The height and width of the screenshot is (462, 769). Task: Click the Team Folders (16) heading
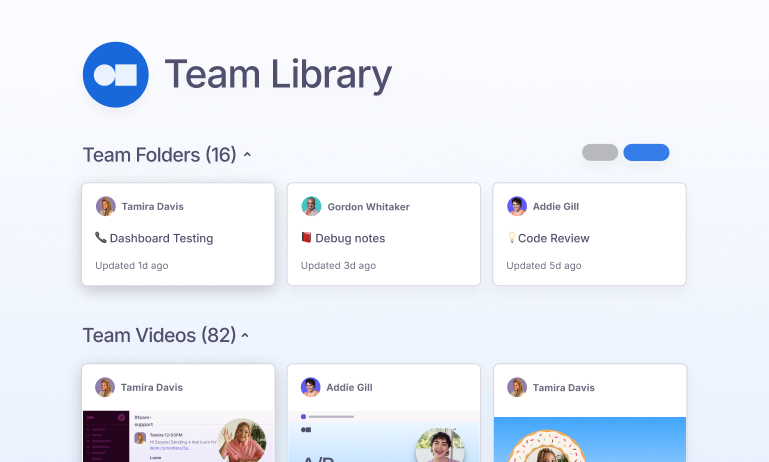pos(159,155)
